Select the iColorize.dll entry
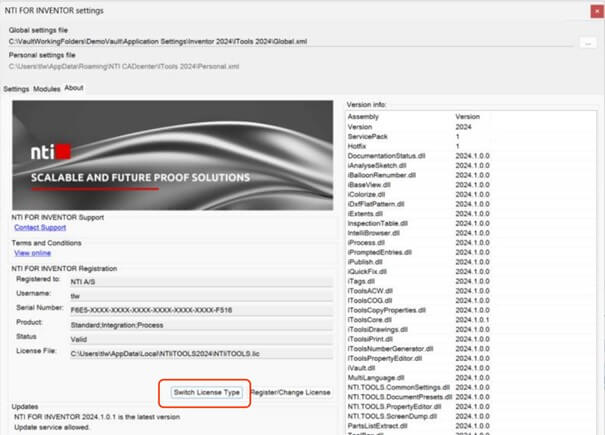Image resolution: width=605 pixels, height=435 pixels. [x=471, y=195]
